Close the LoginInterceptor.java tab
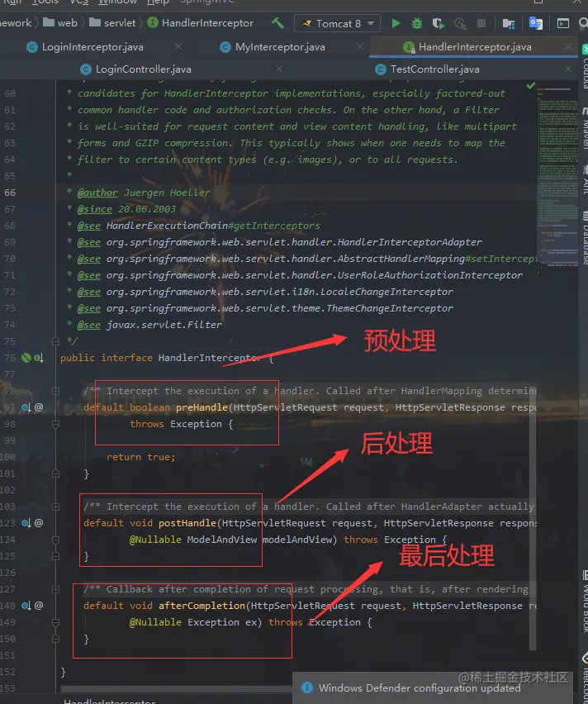 (x=178, y=46)
